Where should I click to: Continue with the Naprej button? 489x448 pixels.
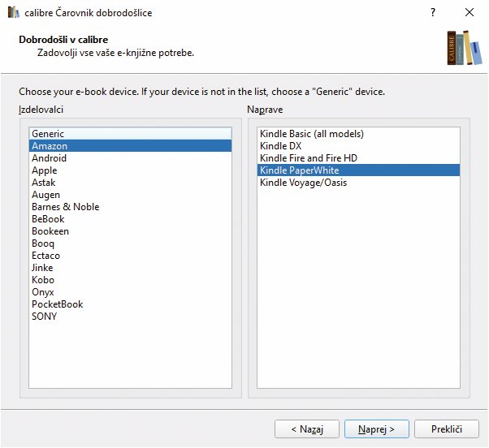click(x=376, y=429)
